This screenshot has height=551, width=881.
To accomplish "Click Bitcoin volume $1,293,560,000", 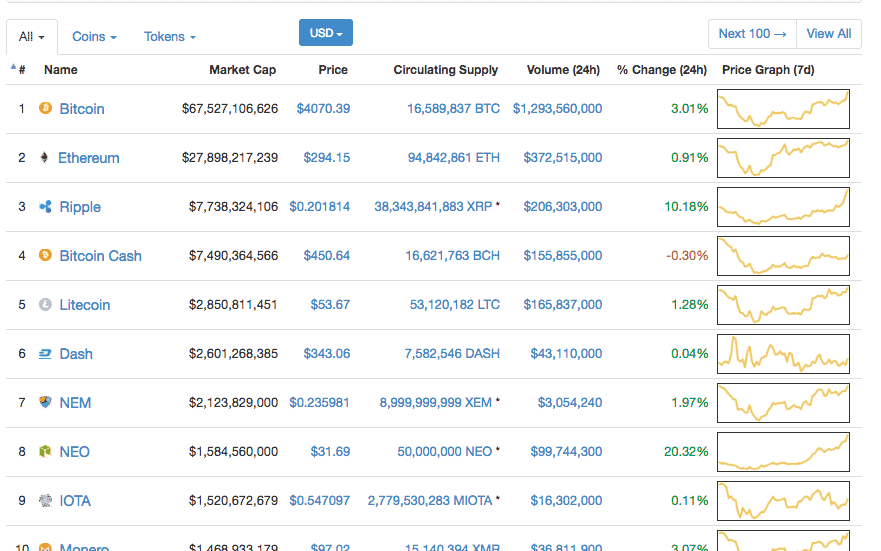I will tap(557, 108).
